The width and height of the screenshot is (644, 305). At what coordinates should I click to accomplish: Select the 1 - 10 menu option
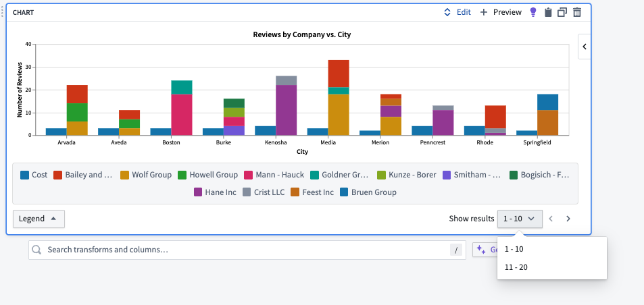551,249
